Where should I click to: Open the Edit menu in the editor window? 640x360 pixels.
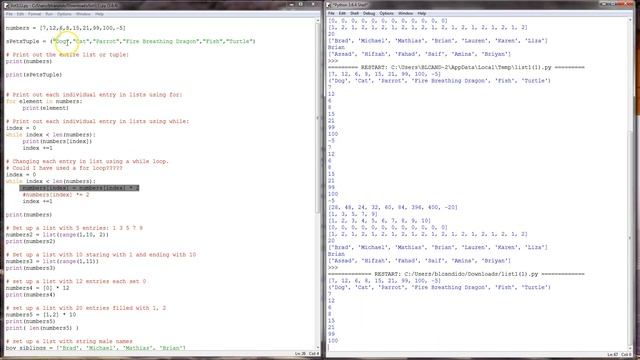20,14
